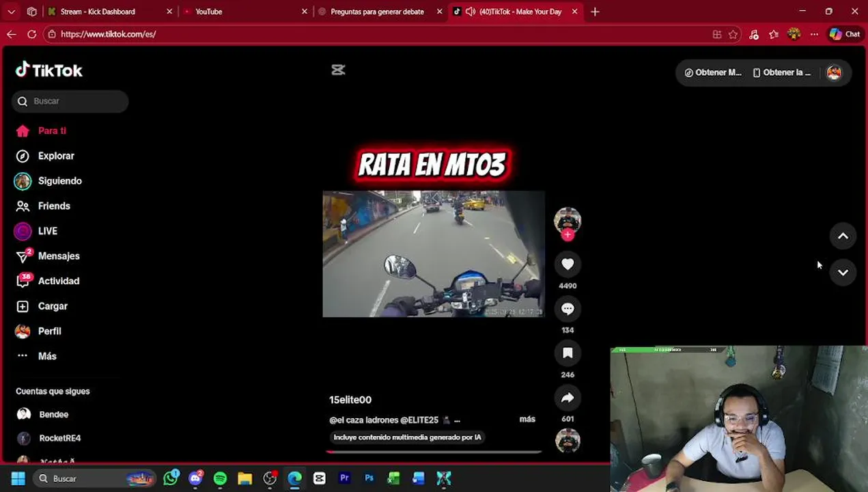
Task: Open the browser profile avatar
Action: coord(794,34)
